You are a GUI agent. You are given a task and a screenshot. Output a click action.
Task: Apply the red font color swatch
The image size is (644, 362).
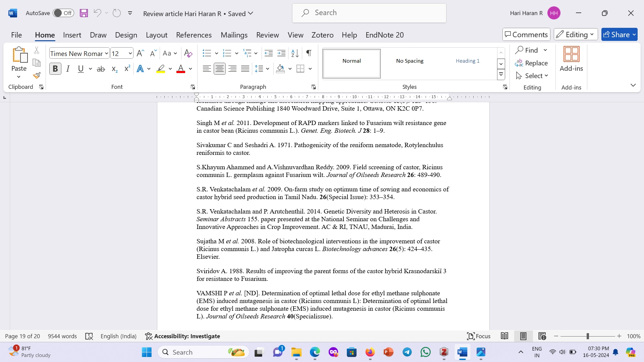tap(181, 69)
